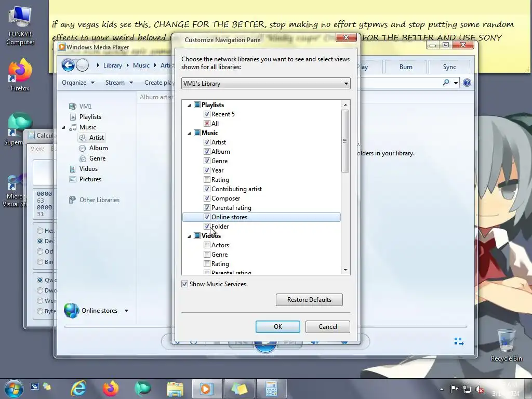Open Pictures in the navigation pane
This screenshot has width=532, height=399.
[90, 179]
